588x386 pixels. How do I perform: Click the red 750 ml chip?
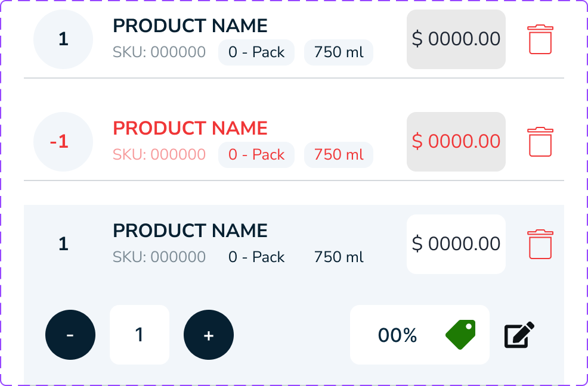339,155
